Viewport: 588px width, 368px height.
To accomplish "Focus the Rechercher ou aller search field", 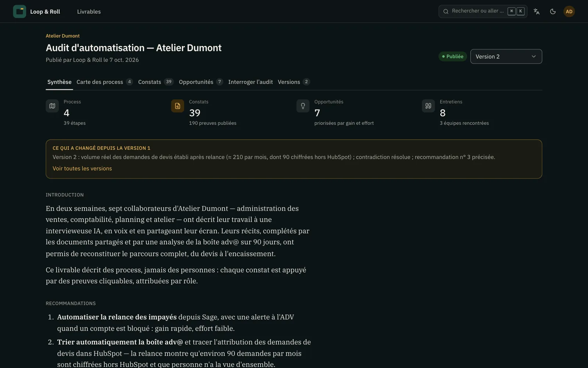I will click(483, 11).
